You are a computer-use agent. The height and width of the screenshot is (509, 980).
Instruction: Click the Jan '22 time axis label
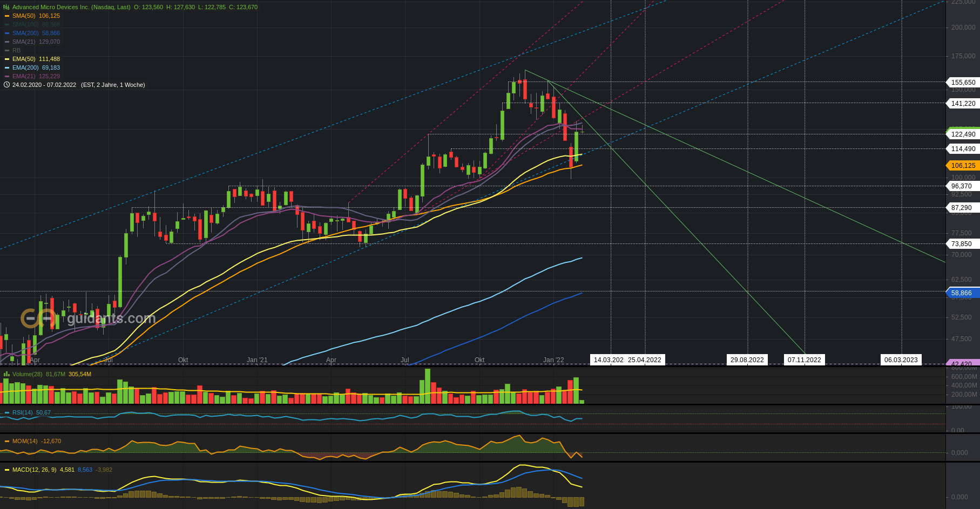553,360
